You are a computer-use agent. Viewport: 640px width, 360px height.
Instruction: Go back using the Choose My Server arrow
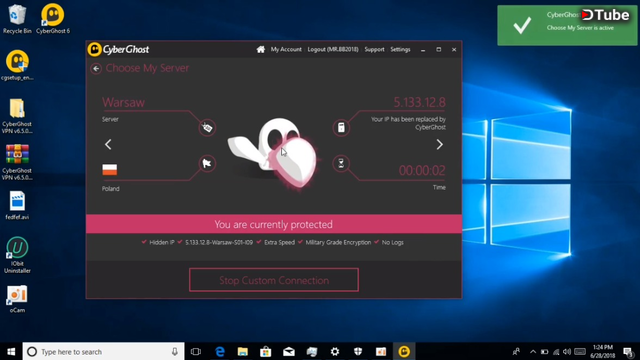click(96, 69)
